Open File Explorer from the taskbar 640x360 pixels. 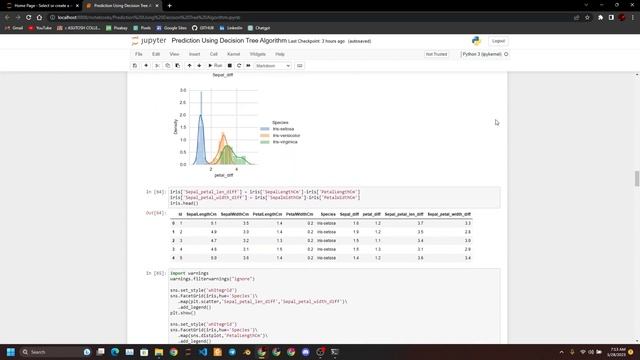point(159,352)
